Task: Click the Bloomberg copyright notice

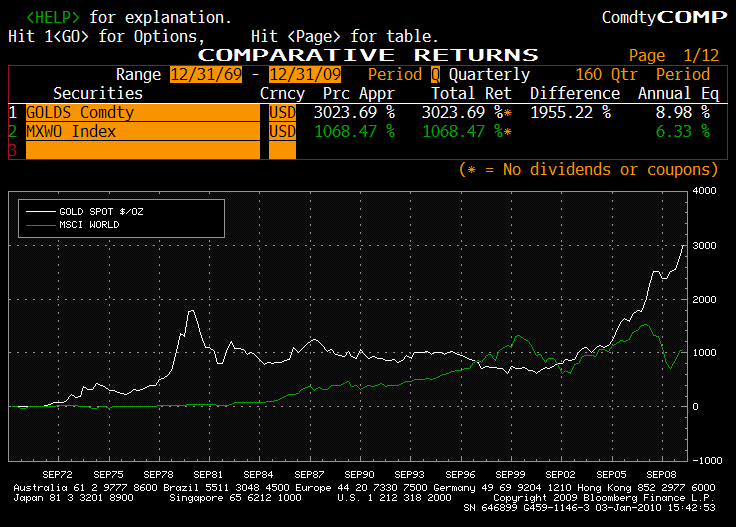Action: pos(604,498)
